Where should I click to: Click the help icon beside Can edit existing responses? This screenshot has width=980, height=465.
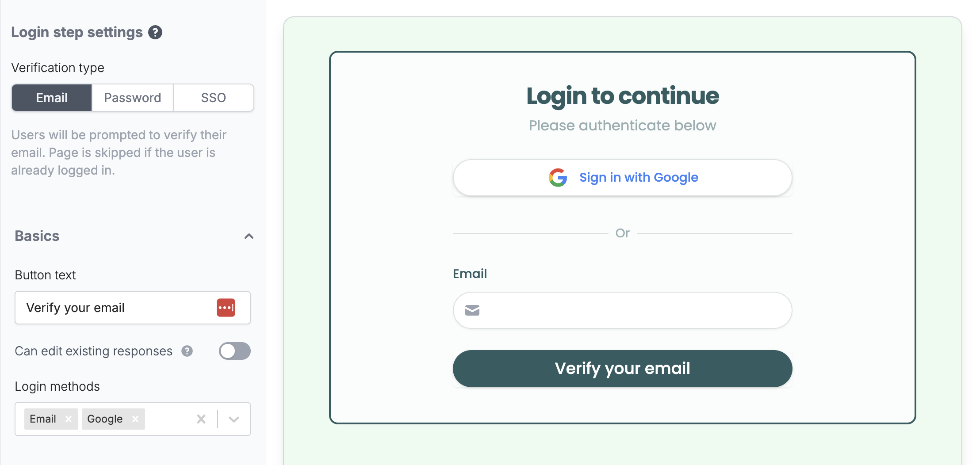pyautogui.click(x=187, y=351)
